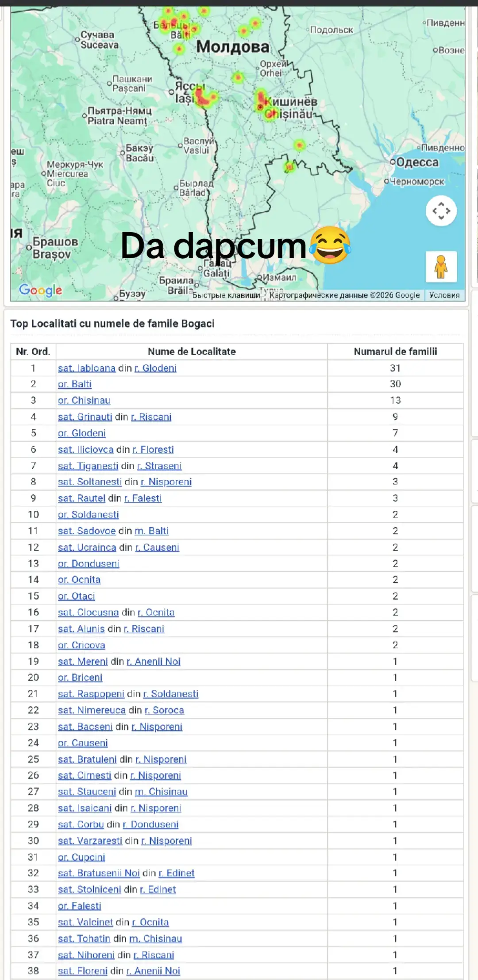Open Street View pegman on map
Image resolution: width=478 pixels, height=980 pixels.
click(x=441, y=267)
